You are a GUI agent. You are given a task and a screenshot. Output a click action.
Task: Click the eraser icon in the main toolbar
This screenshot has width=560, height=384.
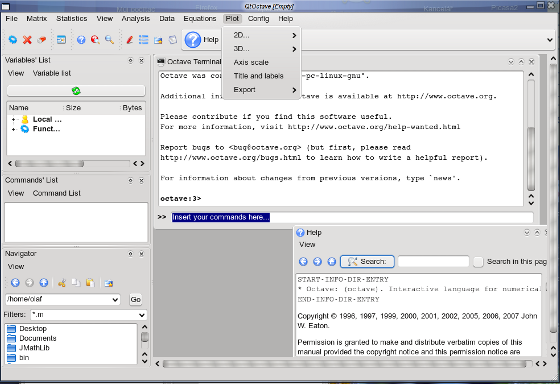click(x=42, y=40)
